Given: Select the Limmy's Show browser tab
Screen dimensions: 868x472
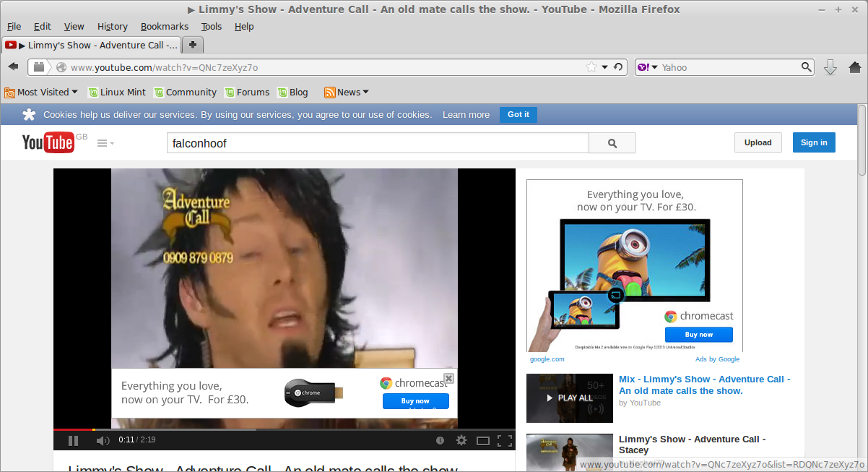Looking at the screenshot, I should point(92,45).
